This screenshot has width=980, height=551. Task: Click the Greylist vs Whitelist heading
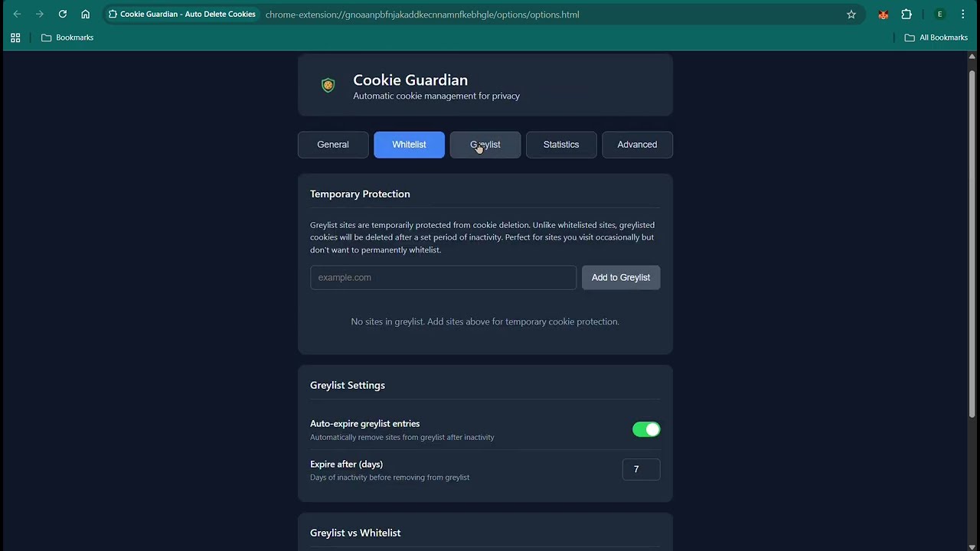(355, 533)
